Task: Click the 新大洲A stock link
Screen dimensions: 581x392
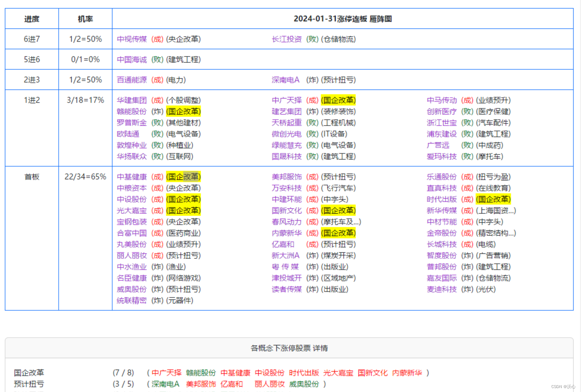Action: pos(286,256)
